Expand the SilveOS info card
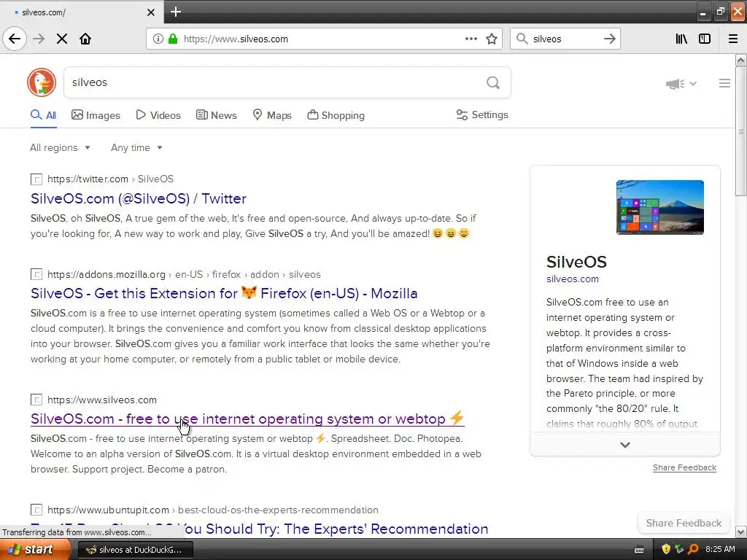This screenshot has width=747, height=560. click(x=625, y=444)
